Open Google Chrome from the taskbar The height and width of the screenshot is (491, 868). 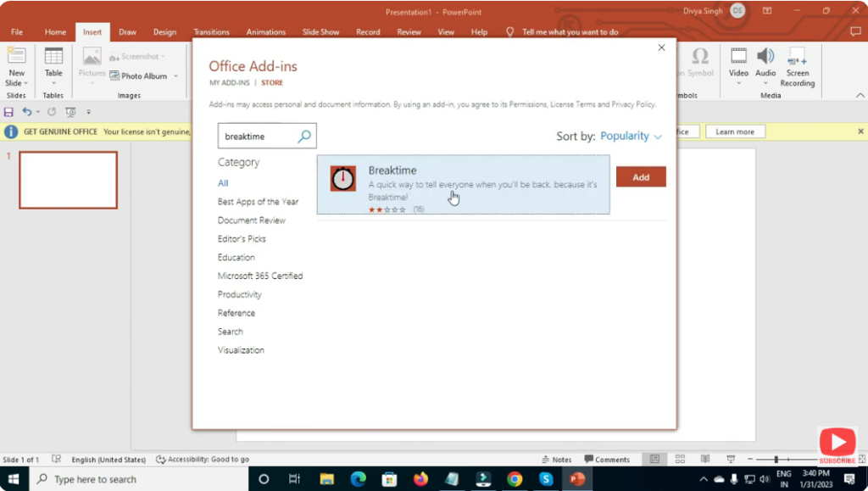pos(515,479)
